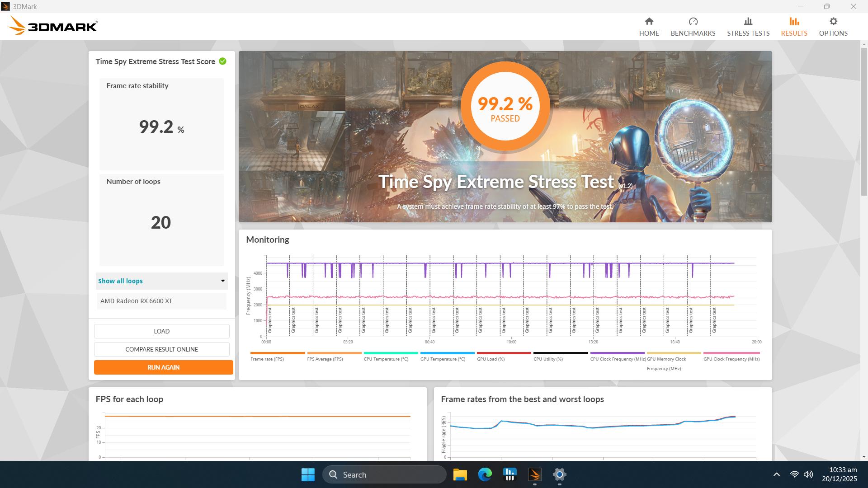The image size is (868, 488).
Task: Click the Monitoring panel heading
Action: 268,239
